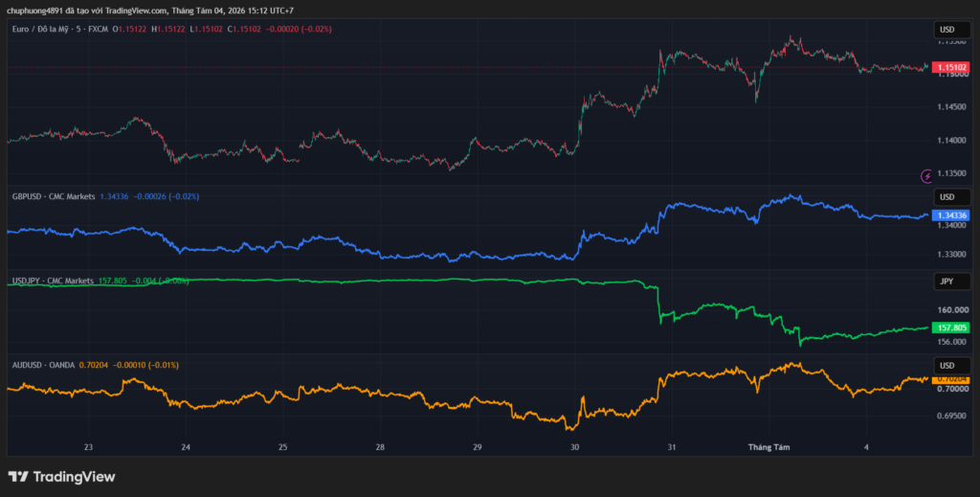This screenshot has height=497, width=980.
Task: Open the USD currency selector on AUDUSD pane
Action: click(952, 366)
